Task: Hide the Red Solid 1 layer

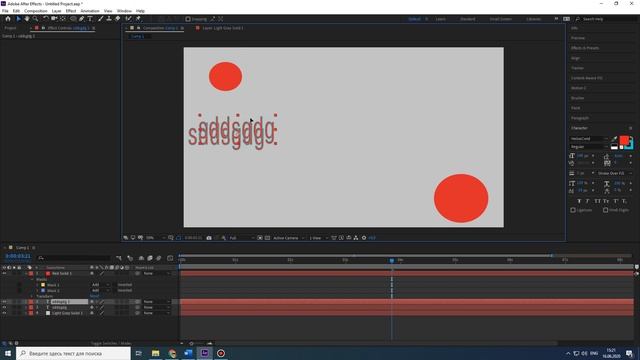Action: (4, 273)
